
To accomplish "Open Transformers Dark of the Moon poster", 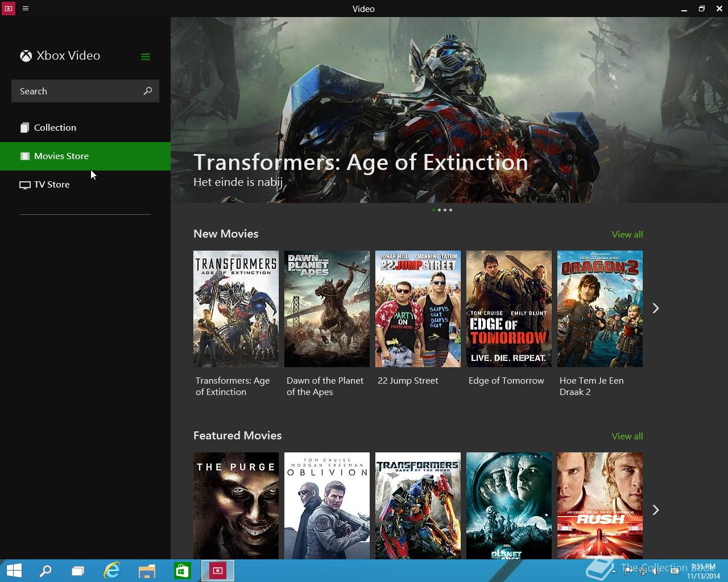I will [418, 506].
